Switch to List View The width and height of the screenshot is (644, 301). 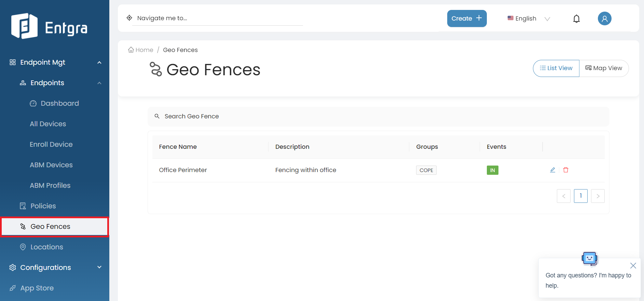(556, 68)
